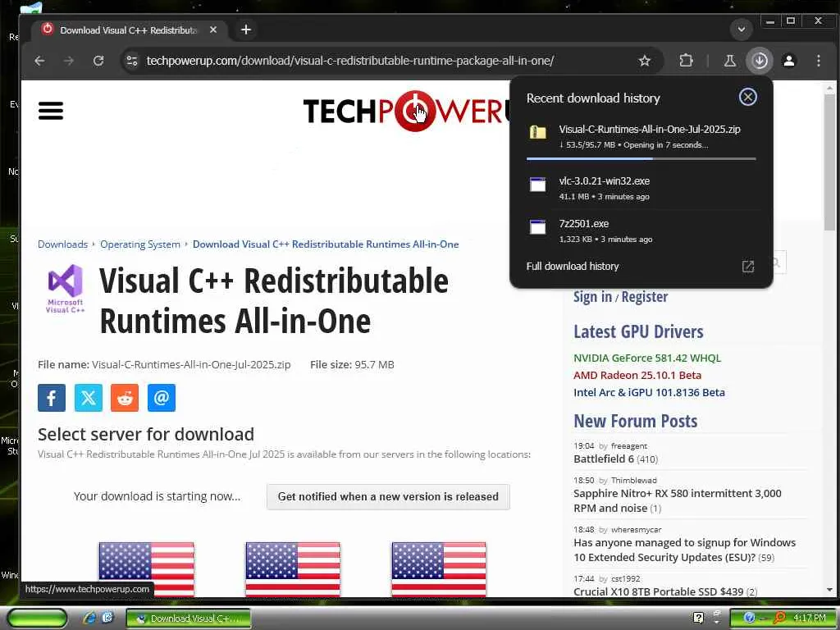840x630 pixels.
Task: Click Register link
Action: pyautogui.click(x=645, y=297)
